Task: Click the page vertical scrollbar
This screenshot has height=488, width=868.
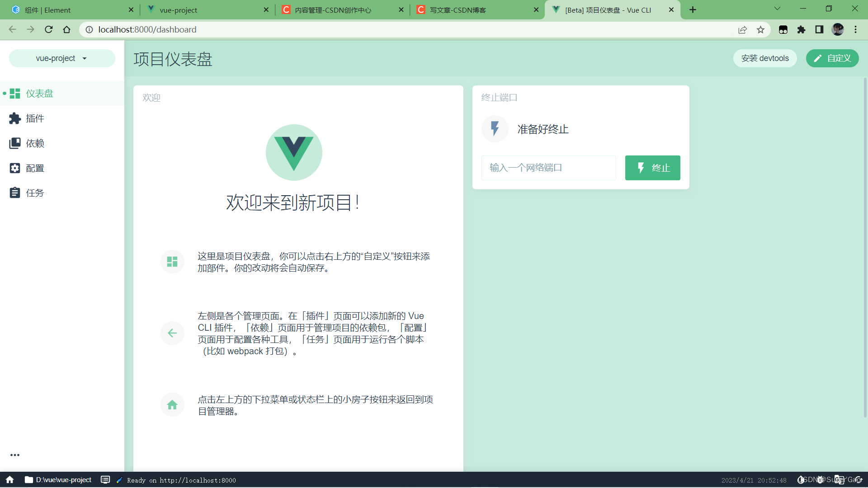Action: [x=865, y=249]
